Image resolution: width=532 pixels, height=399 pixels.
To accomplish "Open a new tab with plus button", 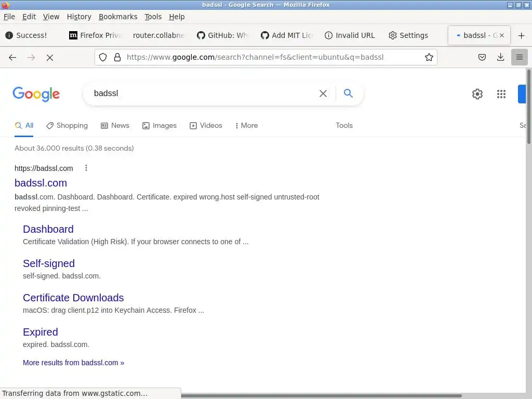I will 522,35.
